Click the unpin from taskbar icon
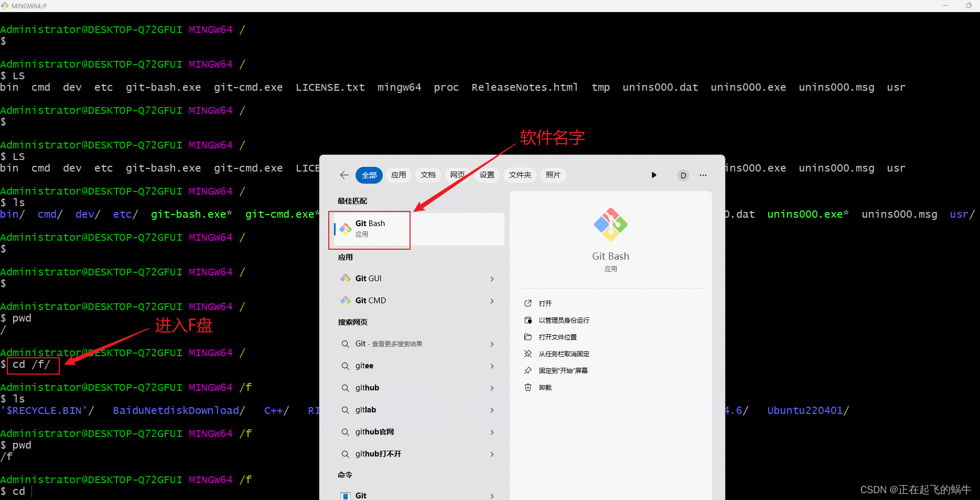The width and height of the screenshot is (980, 500). [x=528, y=354]
